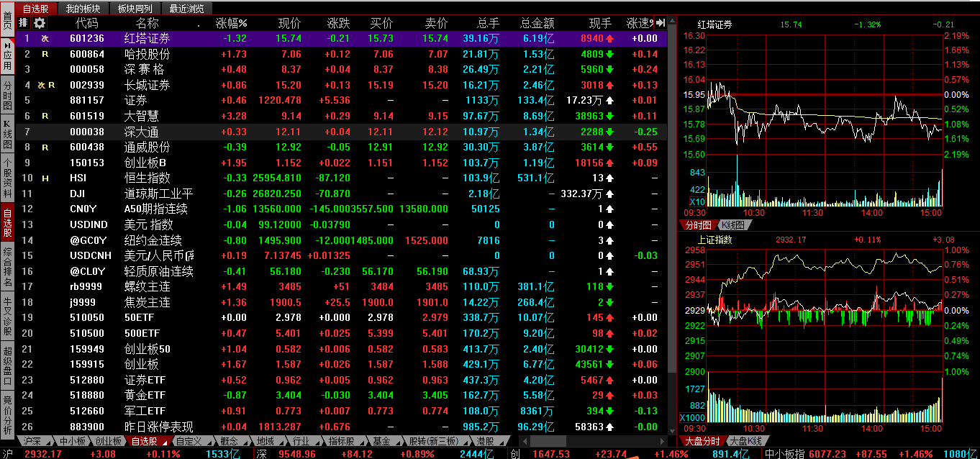Open K线图 in the left sidebar
Image resolution: width=980 pixels, height=459 pixels.
point(7,134)
